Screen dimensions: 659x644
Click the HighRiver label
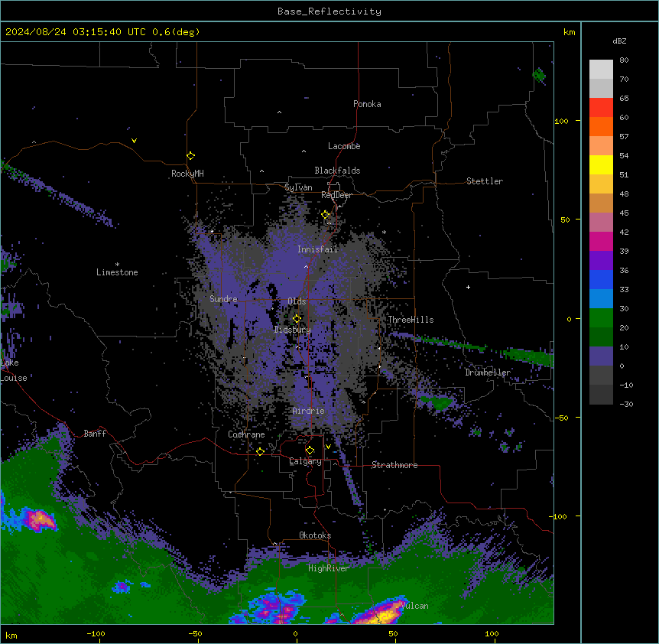tap(329, 568)
